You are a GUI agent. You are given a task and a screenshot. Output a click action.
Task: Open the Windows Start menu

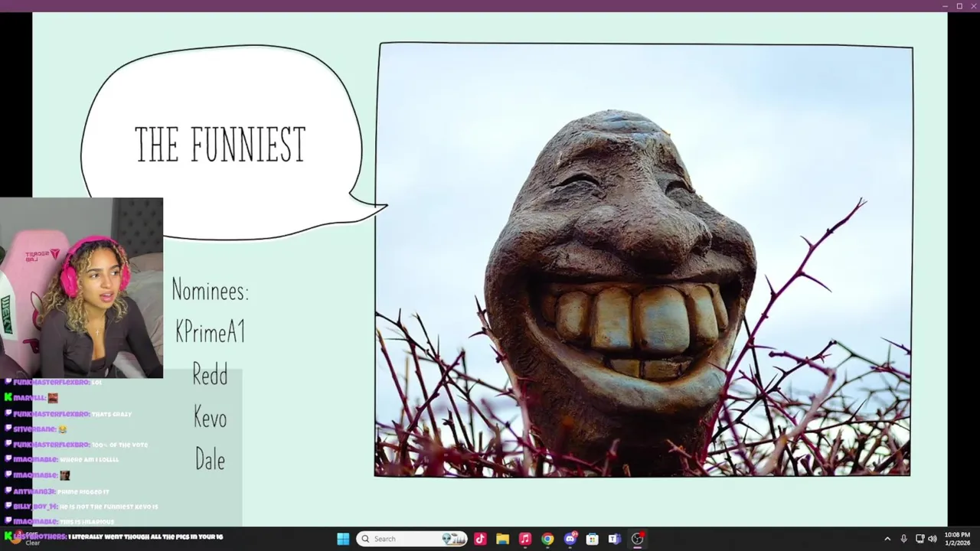[x=343, y=539]
